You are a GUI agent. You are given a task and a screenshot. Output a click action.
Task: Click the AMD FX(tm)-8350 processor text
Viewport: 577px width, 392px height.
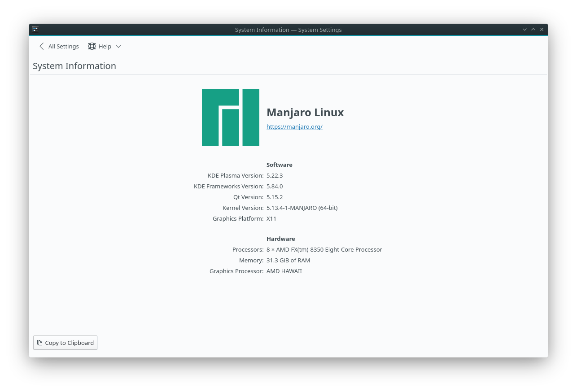coord(324,249)
